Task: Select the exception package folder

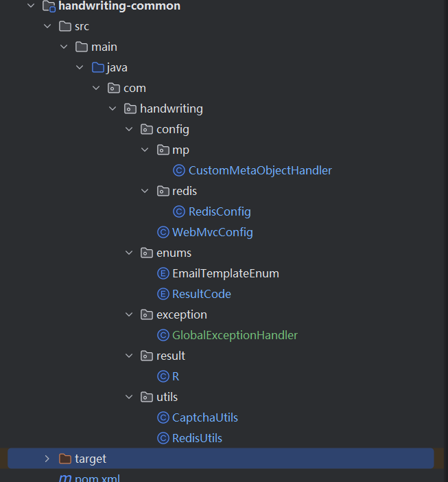Action: [181, 314]
